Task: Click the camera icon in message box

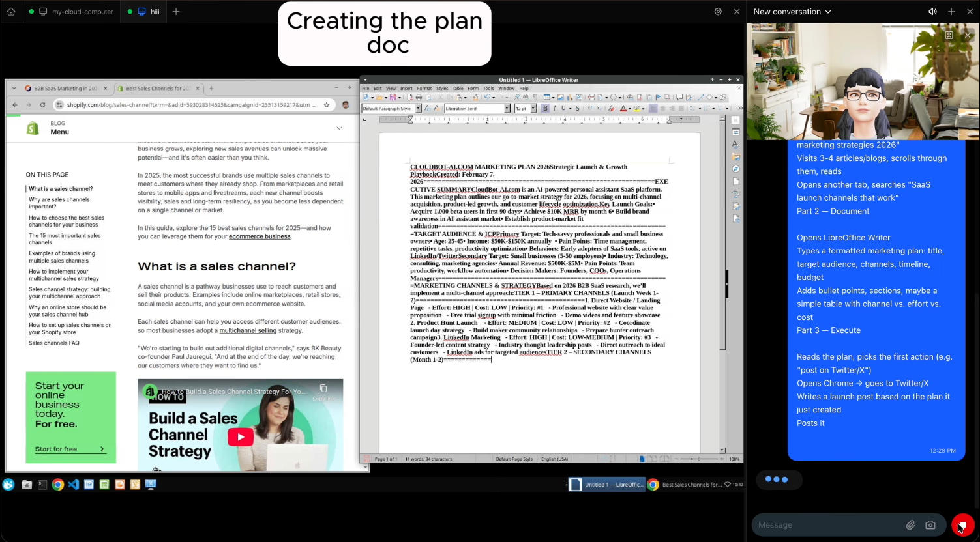Action: (x=930, y=525)
